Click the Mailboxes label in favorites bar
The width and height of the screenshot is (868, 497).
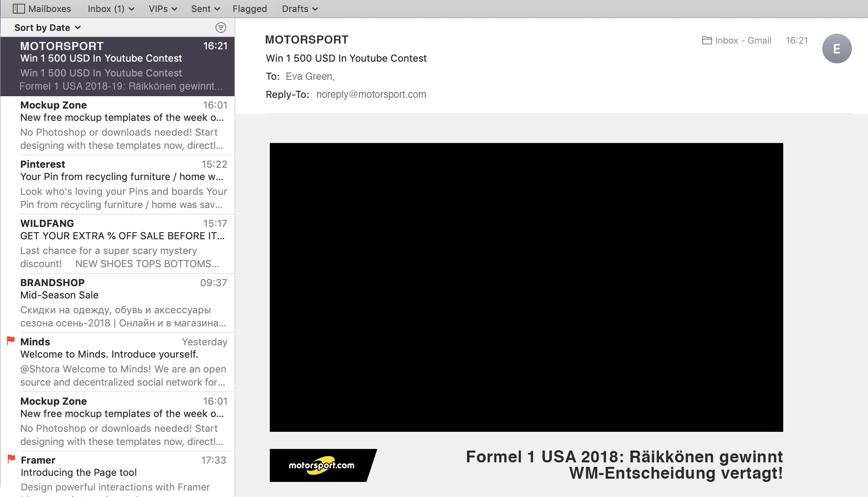tap(49, 9)
